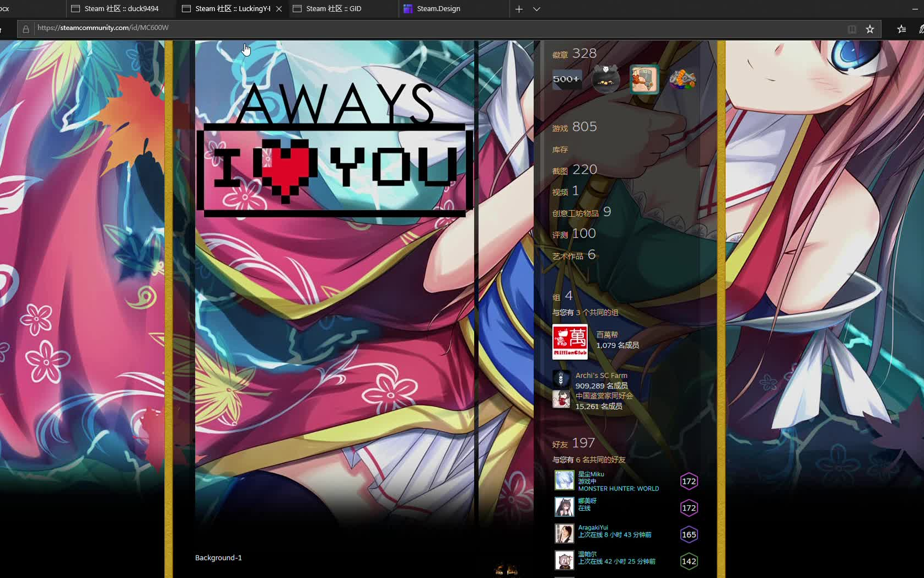This screenshot has width=924, height=578.
Task: Open the Archi's SC Farm group avatar
Action: pyautogui.click(x=561, y=379)
